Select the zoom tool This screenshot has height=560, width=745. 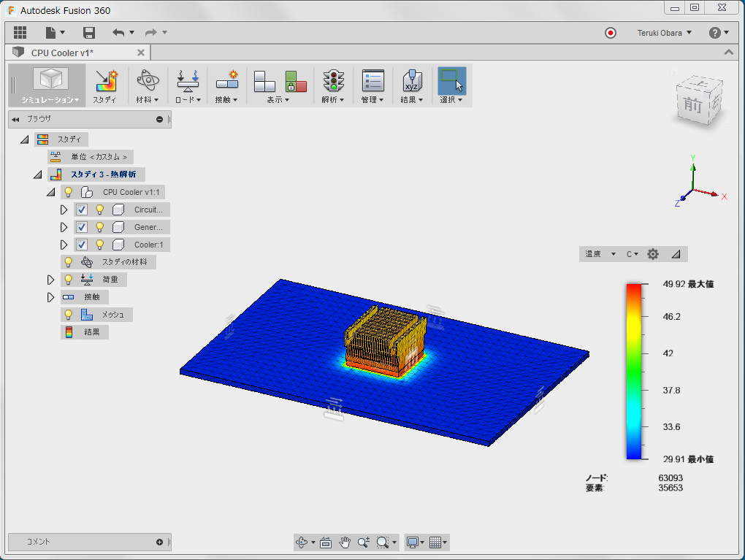(x=364, y=542)
